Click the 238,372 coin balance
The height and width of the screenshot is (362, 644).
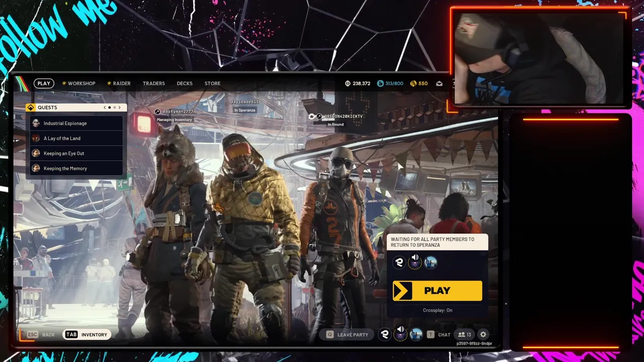pyautogui.click(x=361, y=83)
